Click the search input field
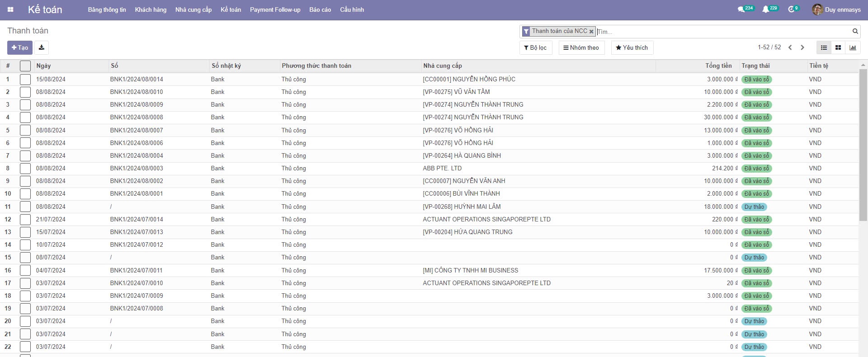Viewport: 868px width, 357px height. click(723, 32)
